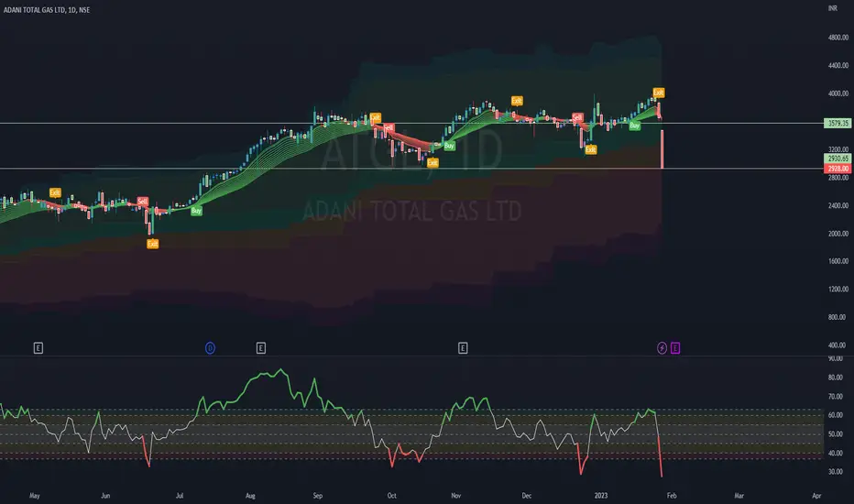Click the 2023 label on time axis
The height and width of the screenshot is (504, 854).
[x=601, y=495]
